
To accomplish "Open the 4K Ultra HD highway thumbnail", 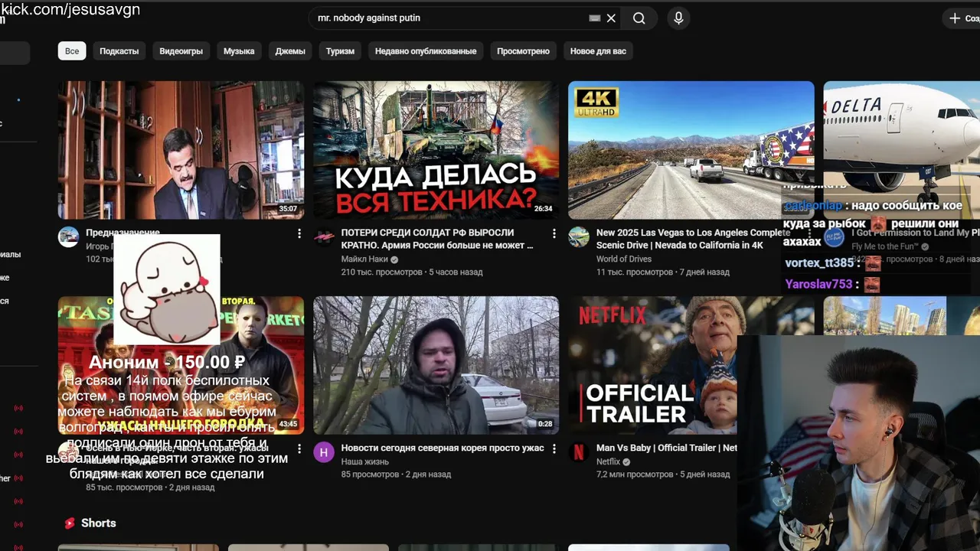I will 691,150.
